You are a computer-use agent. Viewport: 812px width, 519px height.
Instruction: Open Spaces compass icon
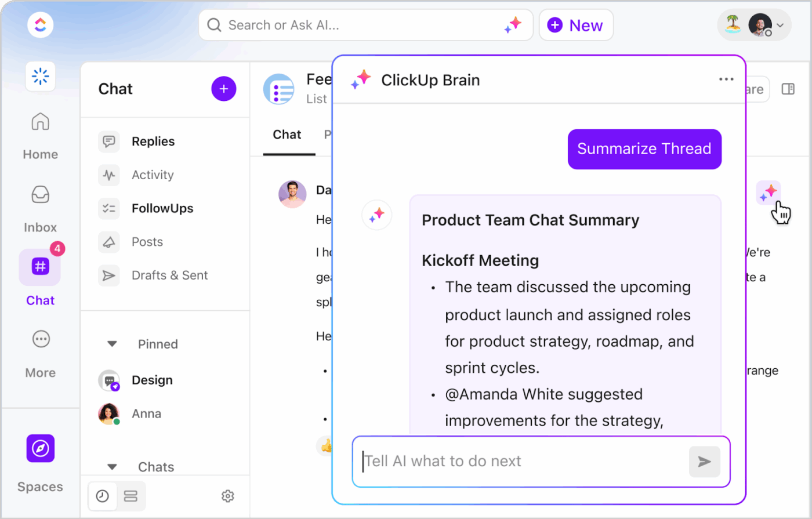pos(40,448)
